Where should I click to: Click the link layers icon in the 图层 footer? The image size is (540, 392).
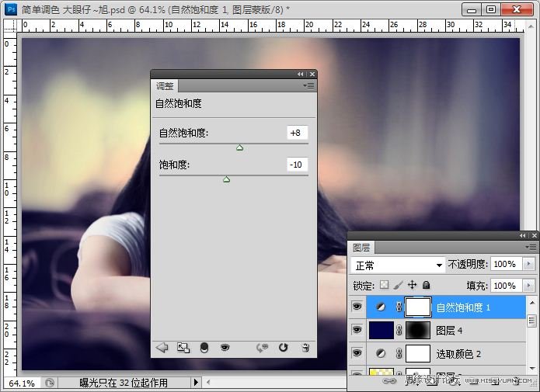[x=389, y=380]
